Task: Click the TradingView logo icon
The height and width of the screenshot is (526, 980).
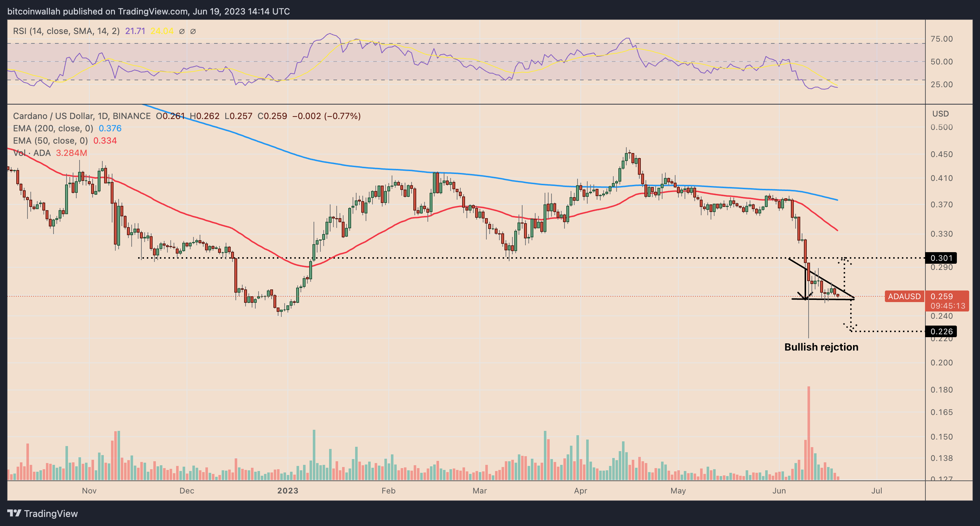Action: [x=14, y=513]
